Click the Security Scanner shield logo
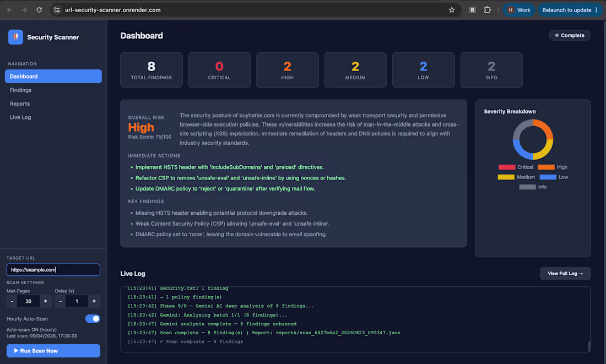 [x=15, y=37]
